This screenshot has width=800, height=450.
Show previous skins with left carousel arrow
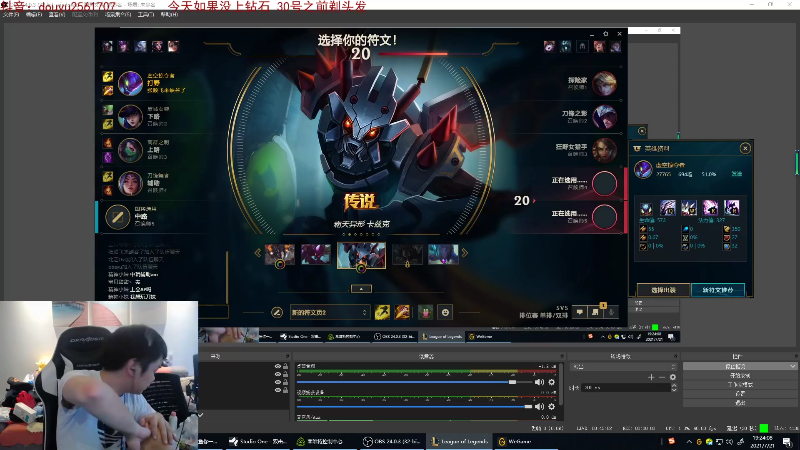[x=258, y=253]
